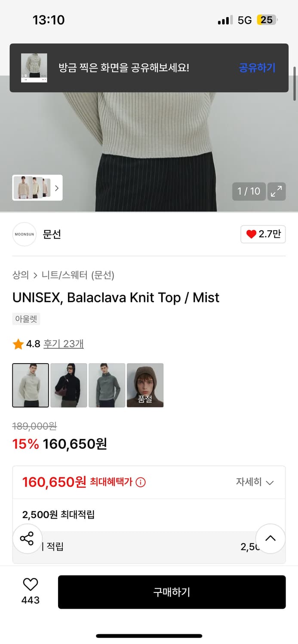Select the black color variant swatch
298x644 pixels.
point(69,385)
